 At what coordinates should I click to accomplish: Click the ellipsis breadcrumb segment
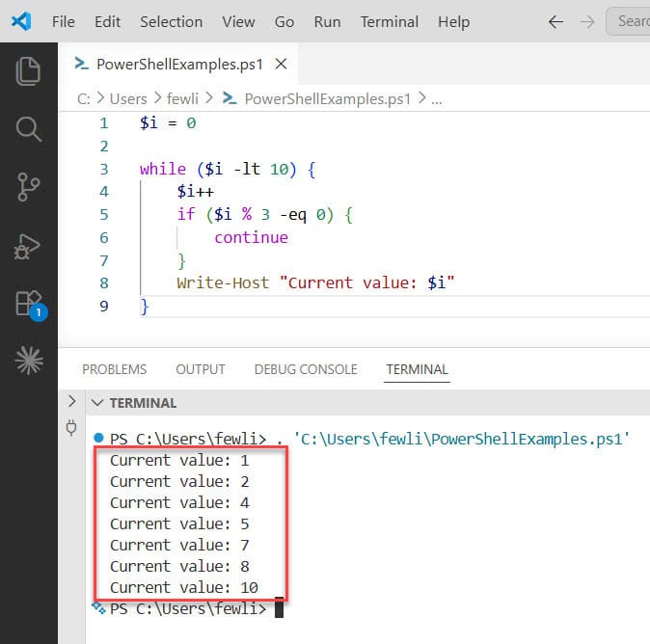pyautogui.click(x=437, y=99)
